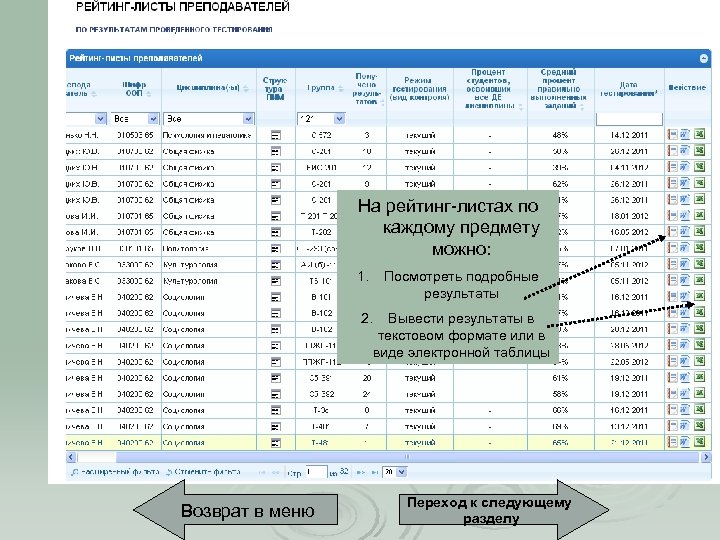Export the 14.12.2011 row to Excel
This screenshot has width=720, height=540.
click(x=699, y=135)
